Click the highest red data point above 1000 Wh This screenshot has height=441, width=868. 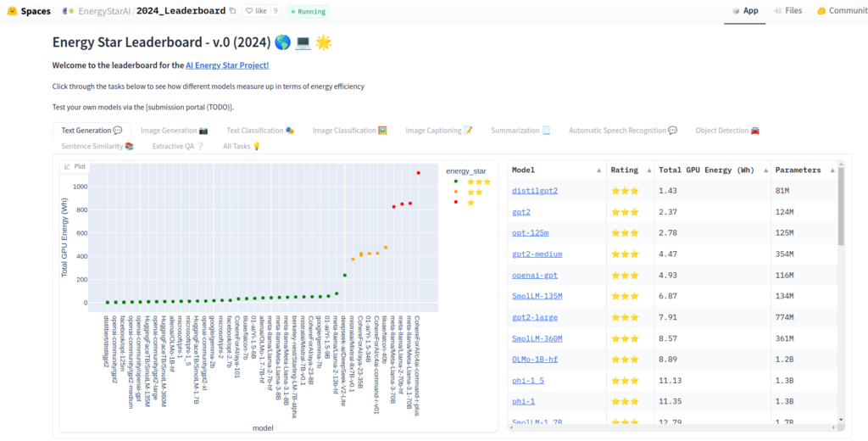click(418, 173)
